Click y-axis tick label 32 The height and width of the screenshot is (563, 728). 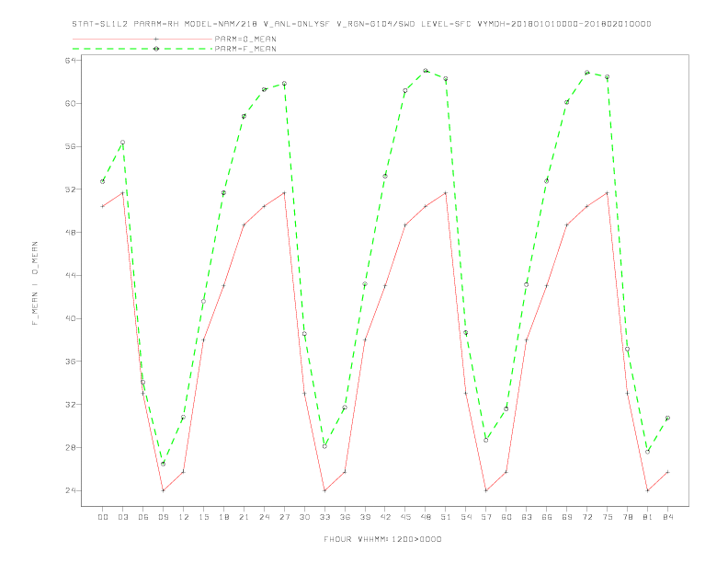coord(71,405)
